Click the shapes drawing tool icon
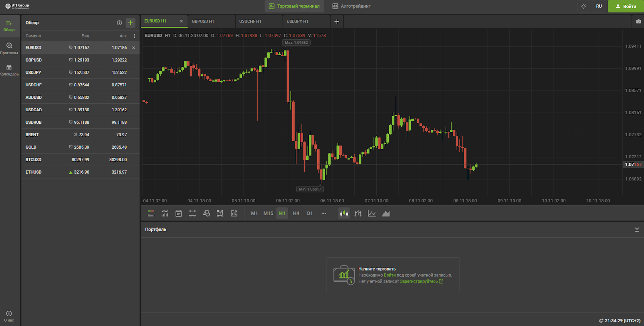This screenshot has width=644, height=326. 206,213
